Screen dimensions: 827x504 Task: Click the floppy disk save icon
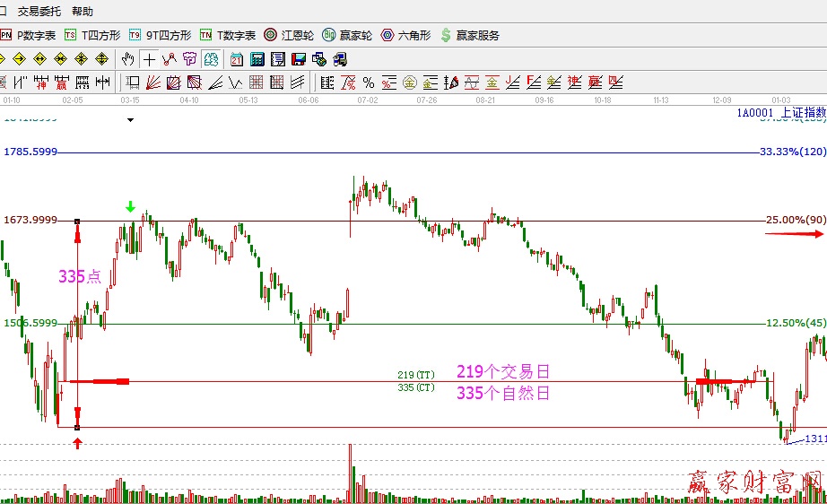point(299,59)
